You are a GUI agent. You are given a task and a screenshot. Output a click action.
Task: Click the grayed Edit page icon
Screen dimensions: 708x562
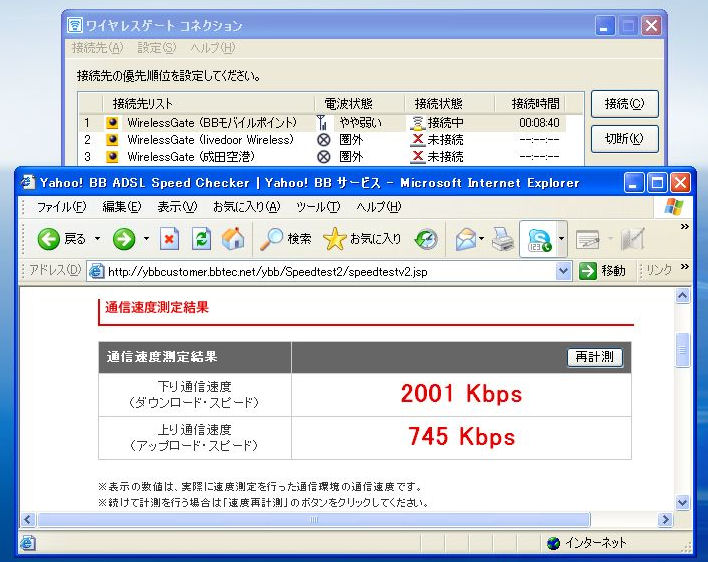[x=587, y=239]
